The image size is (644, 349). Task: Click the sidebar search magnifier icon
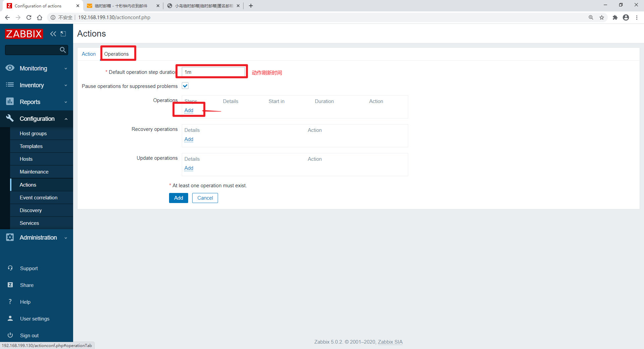pos(63,50)
